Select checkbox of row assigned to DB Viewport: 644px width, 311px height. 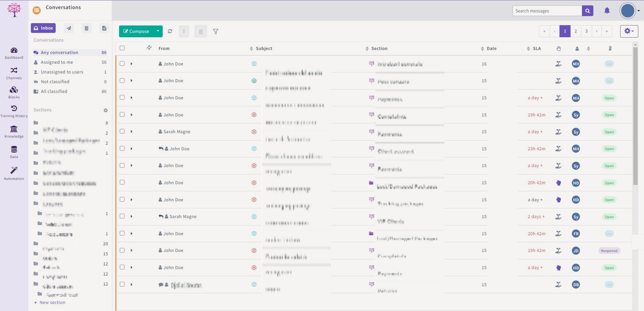tap(122, 284)
